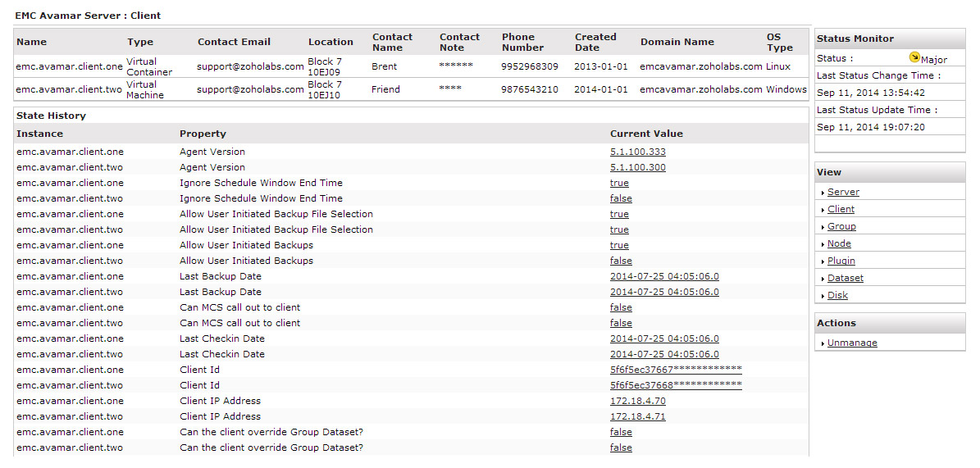
Task: Click client.one's Last Backup Date value
Action: [x=663, y=276]
